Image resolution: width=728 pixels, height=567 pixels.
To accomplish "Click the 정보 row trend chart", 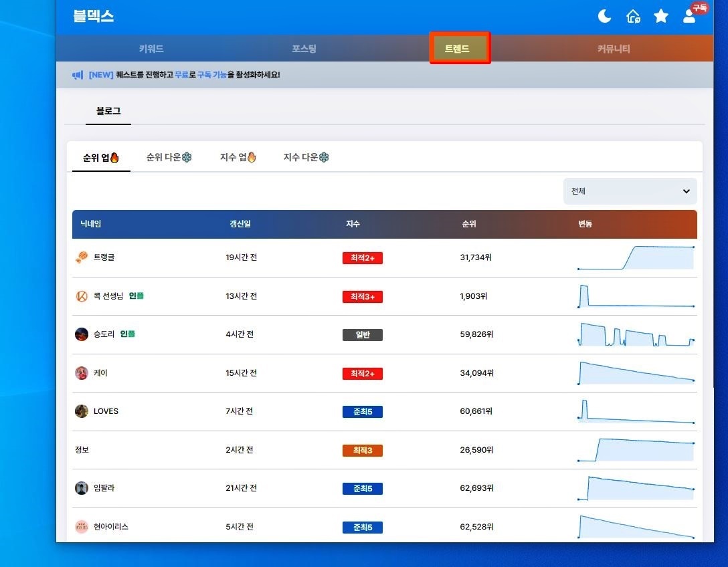I will 636,449.
